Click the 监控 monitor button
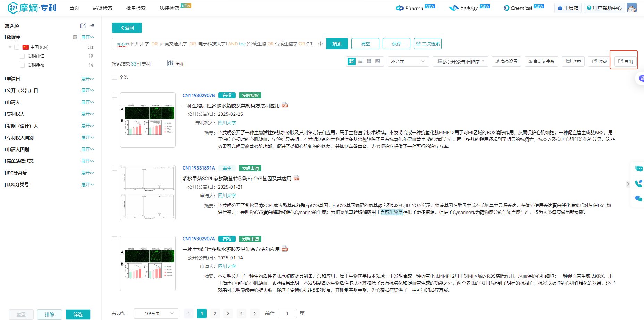The height and width of the screenshot is (320, 644). tap(573, 61)
